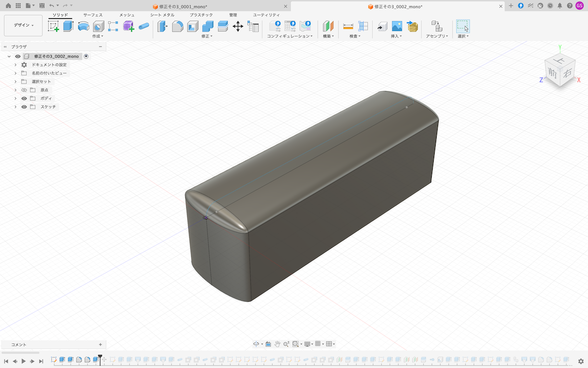
Task: Select the Extrude tool
Action: [68, 26]
